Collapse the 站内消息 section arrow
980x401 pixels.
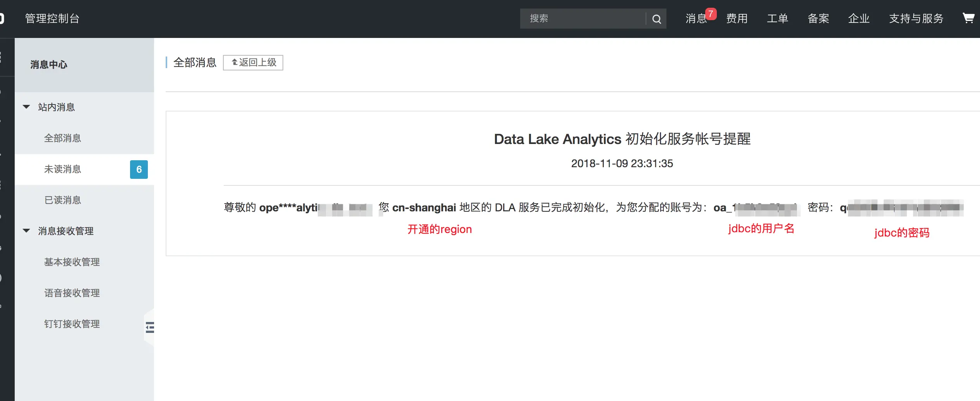tap(26, 107)
